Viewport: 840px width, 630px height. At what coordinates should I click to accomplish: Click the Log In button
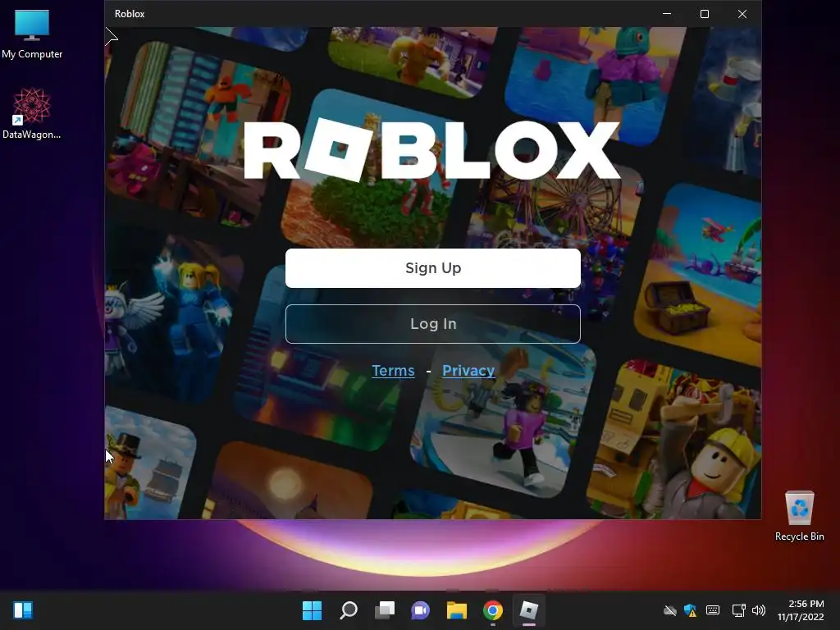click(433, 323)
